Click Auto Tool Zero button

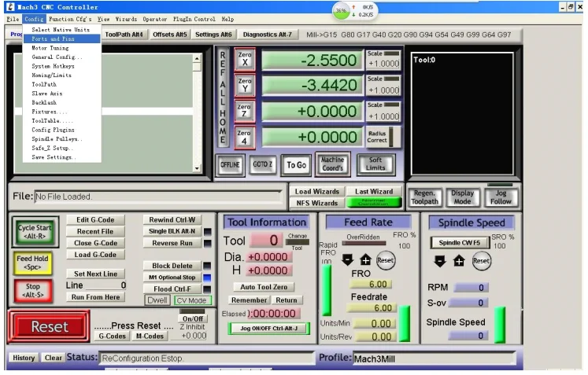coord(264,287)
